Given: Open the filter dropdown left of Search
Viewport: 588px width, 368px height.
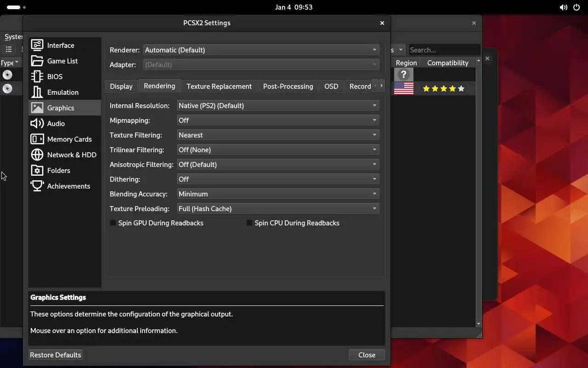Looking at the screenshot, I should point(398,50).
